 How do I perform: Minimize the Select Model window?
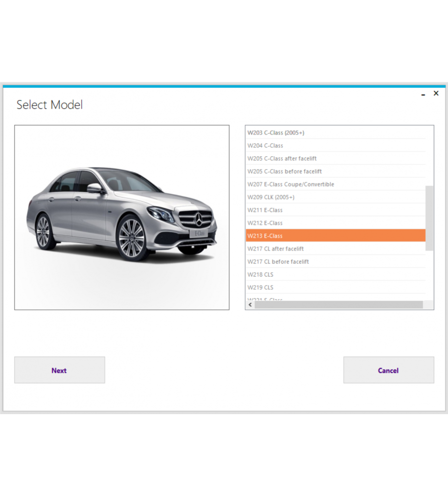pos(423,94)
